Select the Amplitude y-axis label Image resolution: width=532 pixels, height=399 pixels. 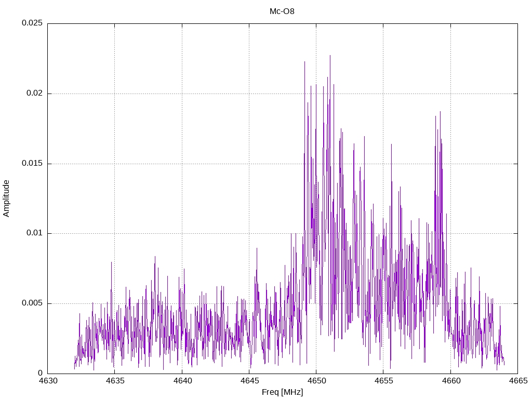6,198
